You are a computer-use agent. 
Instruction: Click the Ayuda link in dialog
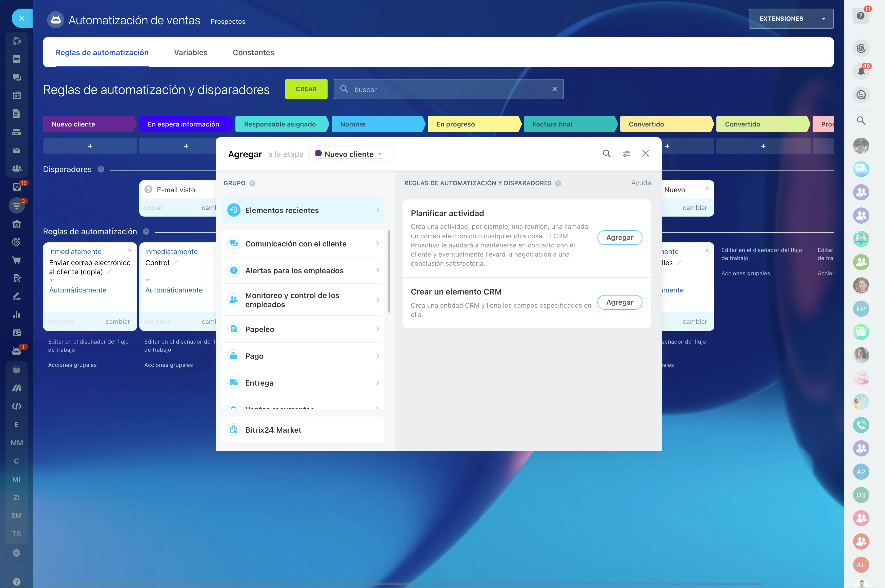[x=641, y=183]
